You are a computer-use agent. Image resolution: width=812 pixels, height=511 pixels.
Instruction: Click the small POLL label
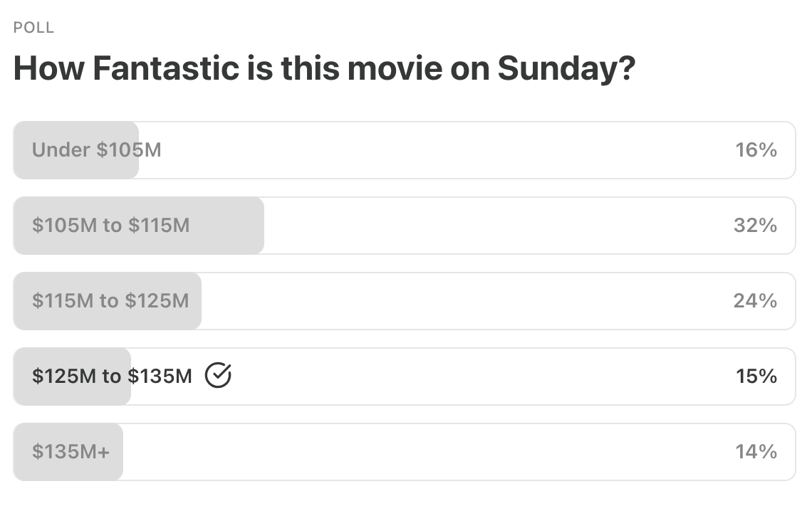pyautogui.click(x=33, y=28)
